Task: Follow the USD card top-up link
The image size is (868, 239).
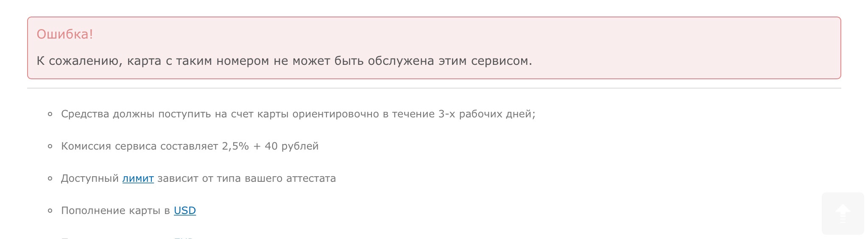Action: coord(185,211)
